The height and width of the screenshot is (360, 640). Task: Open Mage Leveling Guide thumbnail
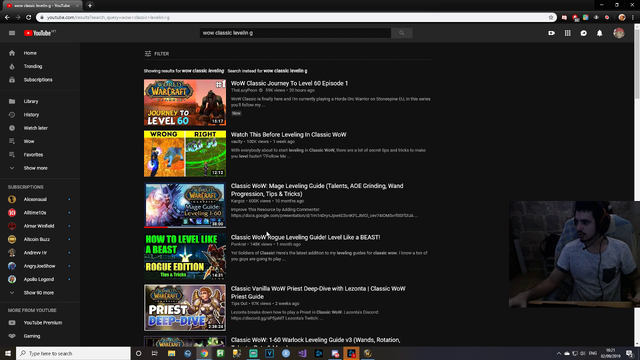tap(185, 205)
